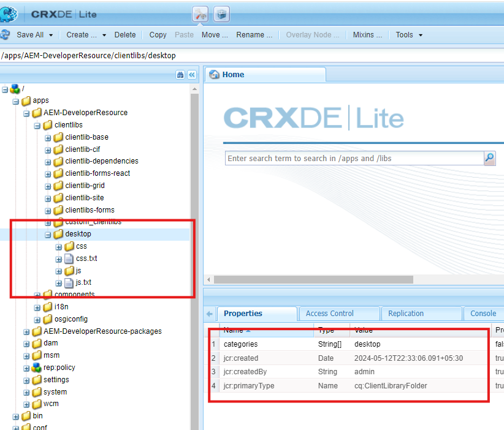Open the Create dropdown arrow
This screenshot has height=430, width=504.
click(104, 35)
